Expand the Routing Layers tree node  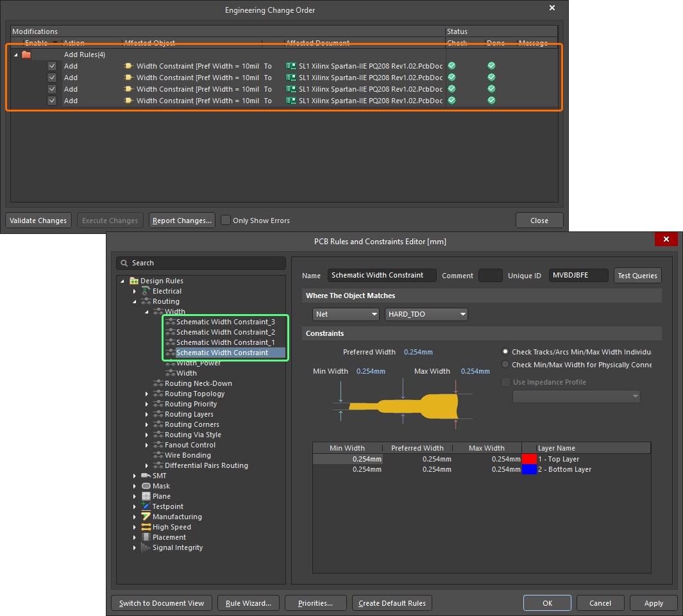[147, 414]
